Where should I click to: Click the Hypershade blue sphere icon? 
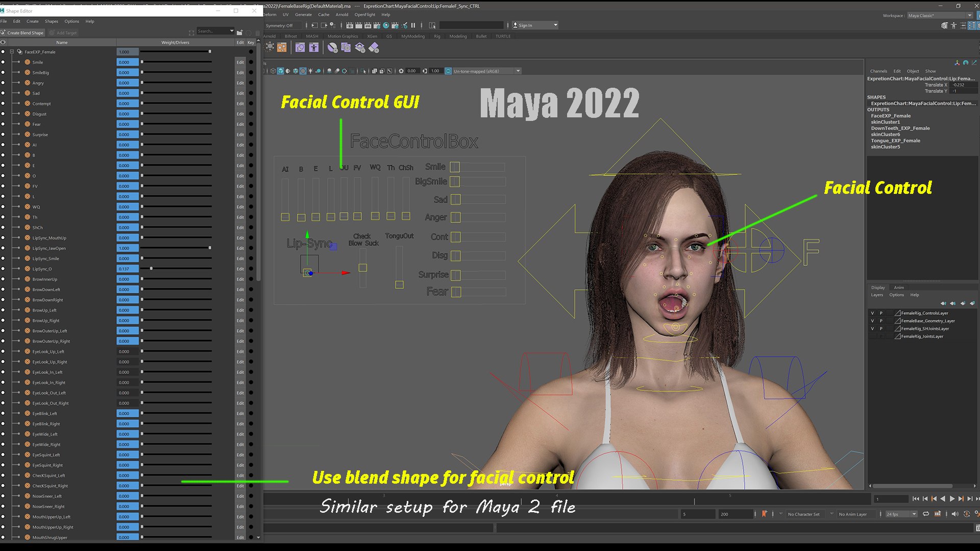coord(386,25)
